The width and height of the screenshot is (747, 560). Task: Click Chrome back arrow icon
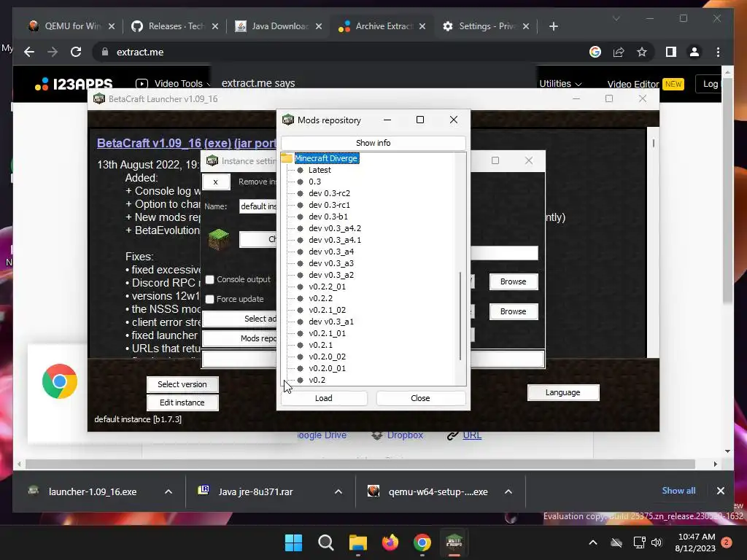(x=29, y=52)
